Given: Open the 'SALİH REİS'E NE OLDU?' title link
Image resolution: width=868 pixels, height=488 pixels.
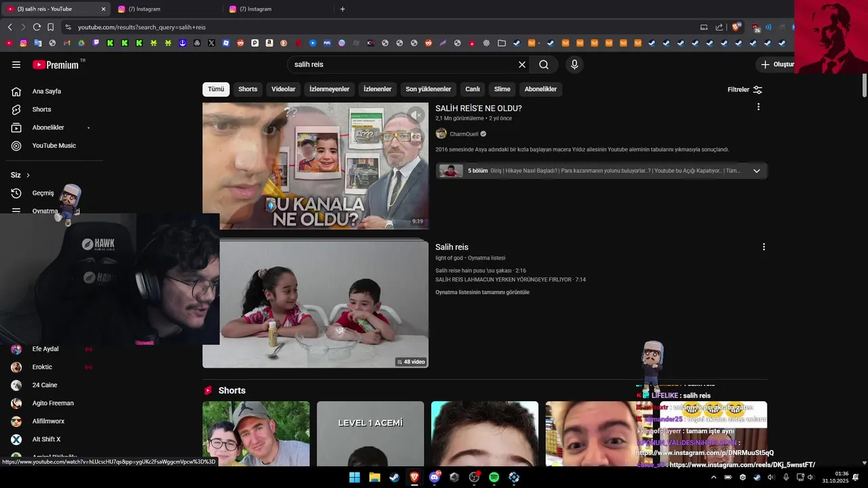Looking at the screenshot, I should (x=478, y=108).
